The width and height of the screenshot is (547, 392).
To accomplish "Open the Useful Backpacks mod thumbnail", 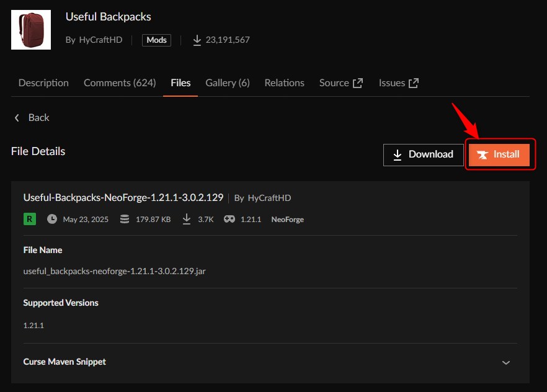I will 31,30.
